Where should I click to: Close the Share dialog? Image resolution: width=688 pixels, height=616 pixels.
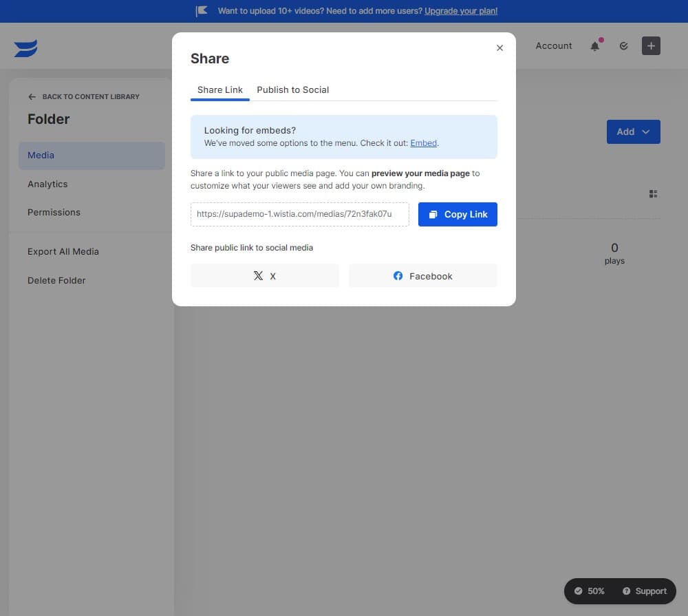pos(499,48)
